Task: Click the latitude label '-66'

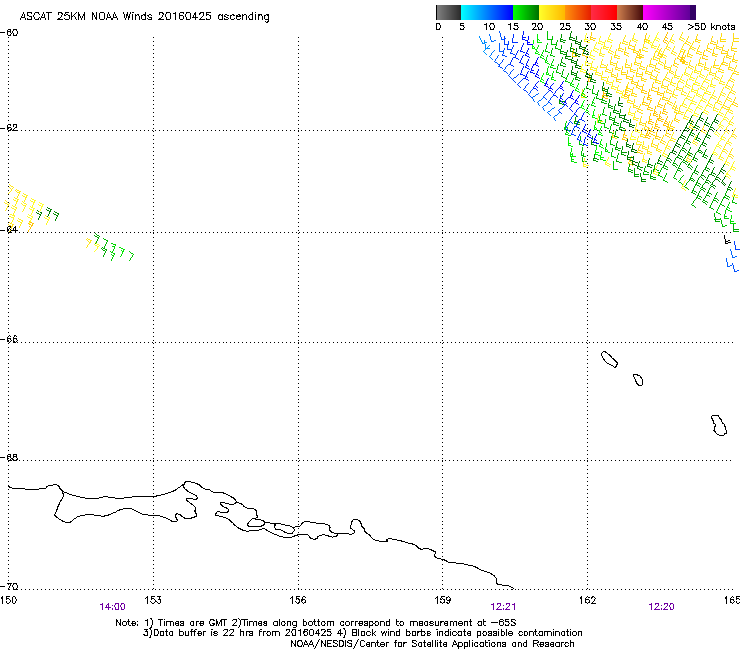Action: coord(9,340)
